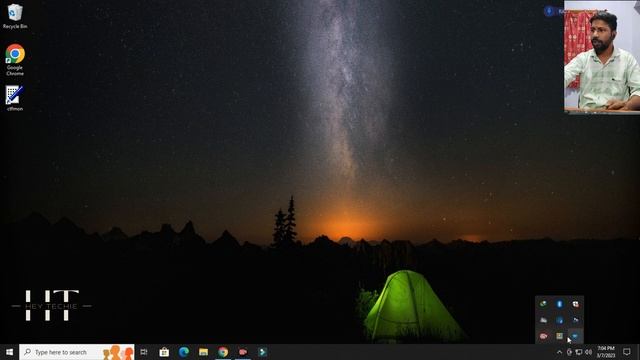The height and width of the screenshot is (360, 640).
Task: Switch to Chrome in the taskbar
Action: click(223, 352)
